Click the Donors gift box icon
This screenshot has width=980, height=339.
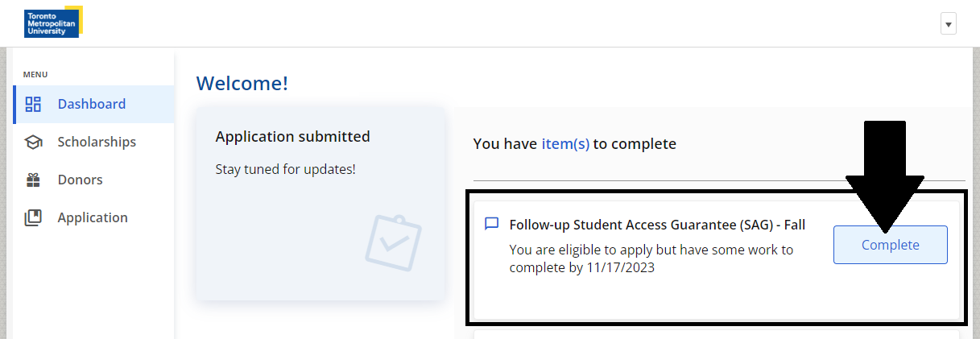tap(33, 180)
